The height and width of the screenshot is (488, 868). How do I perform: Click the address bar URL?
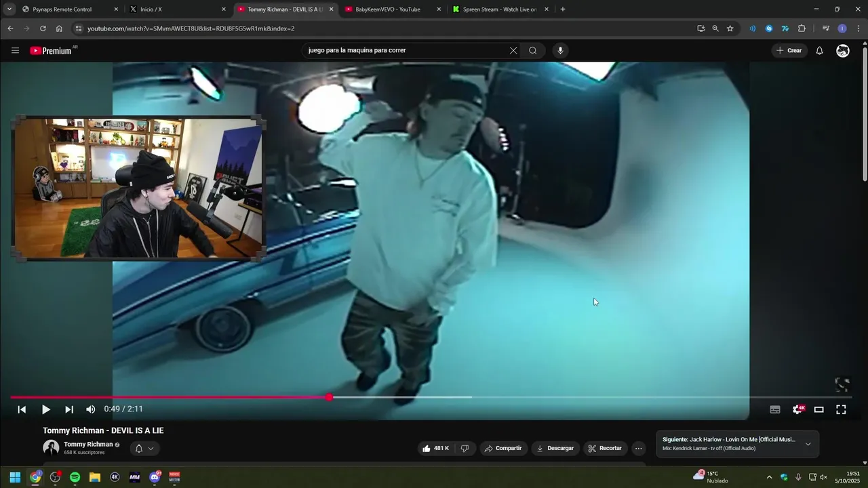click(191, 28)
